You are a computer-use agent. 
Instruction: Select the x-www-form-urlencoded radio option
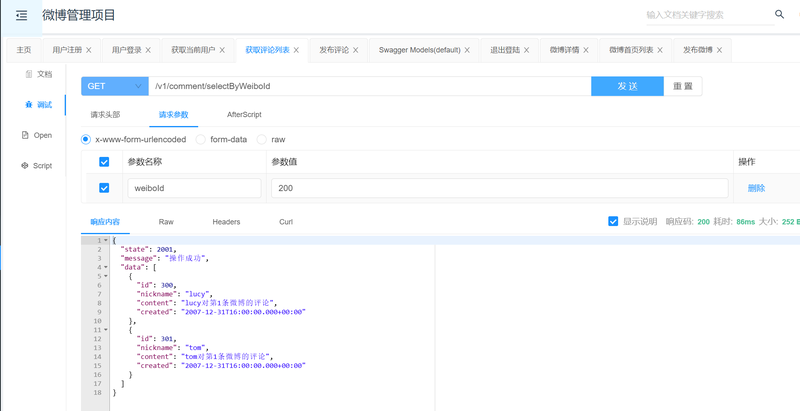(86, 139)
